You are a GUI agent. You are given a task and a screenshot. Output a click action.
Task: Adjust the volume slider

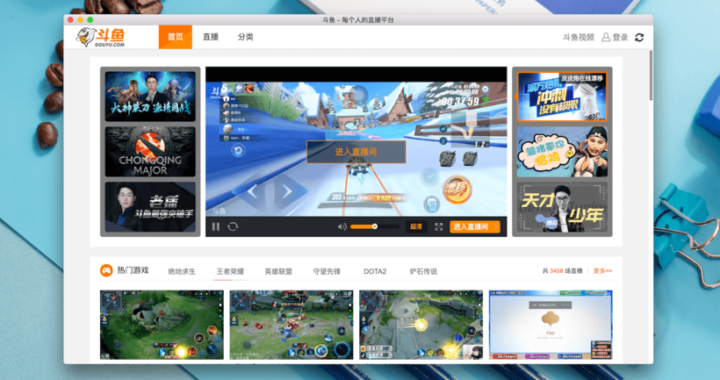[x=374, y=227]
